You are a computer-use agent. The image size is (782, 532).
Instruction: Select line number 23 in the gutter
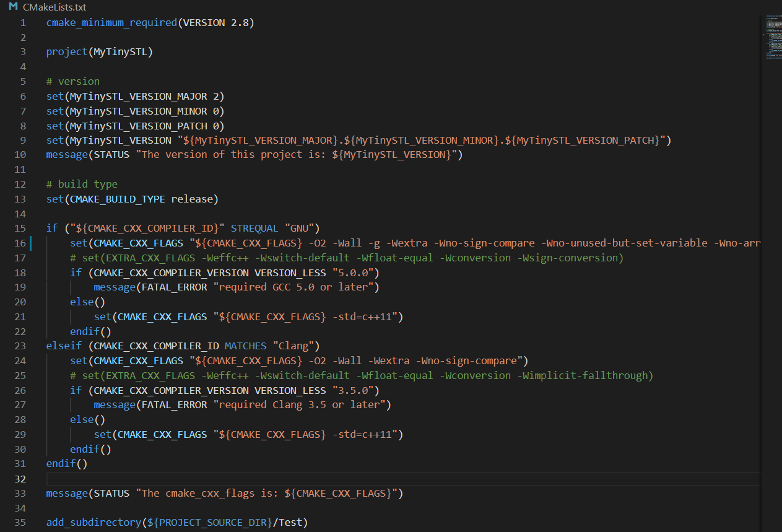(20, 346)
